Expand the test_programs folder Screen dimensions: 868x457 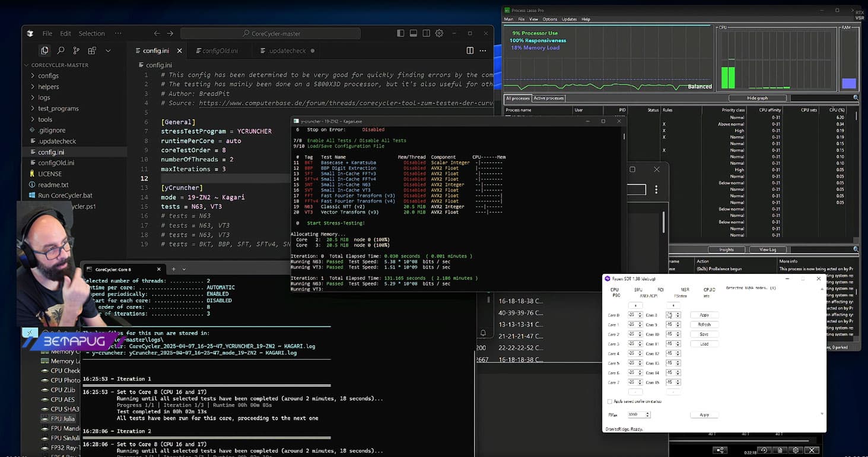click(58, 108)
